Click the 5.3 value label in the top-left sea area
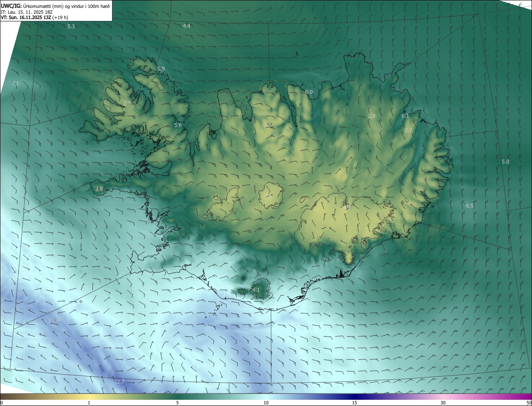This screenshot has height=406, width=532. click(x=71, y=27)
